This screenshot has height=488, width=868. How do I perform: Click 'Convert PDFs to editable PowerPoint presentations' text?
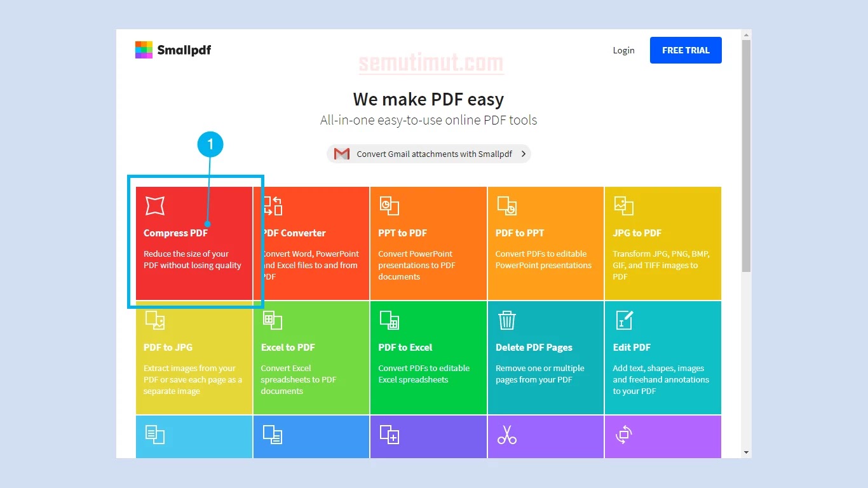point(543,260)
